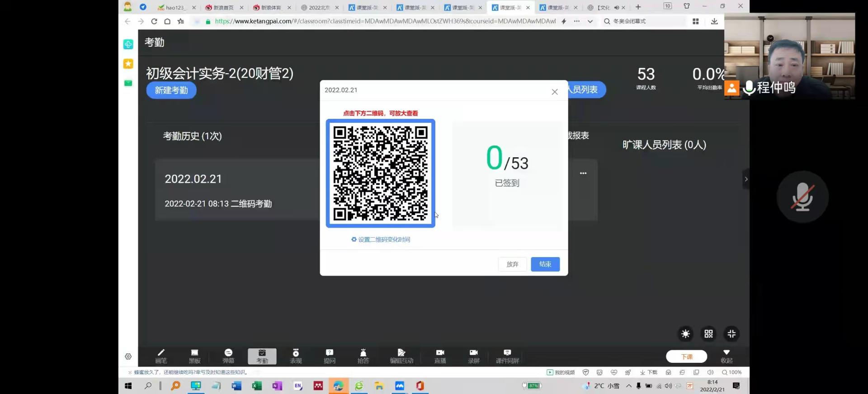Toggle the brightness theme sun icon
The height and width of the screenshot is (394, 868).
(x=685, y=334)
